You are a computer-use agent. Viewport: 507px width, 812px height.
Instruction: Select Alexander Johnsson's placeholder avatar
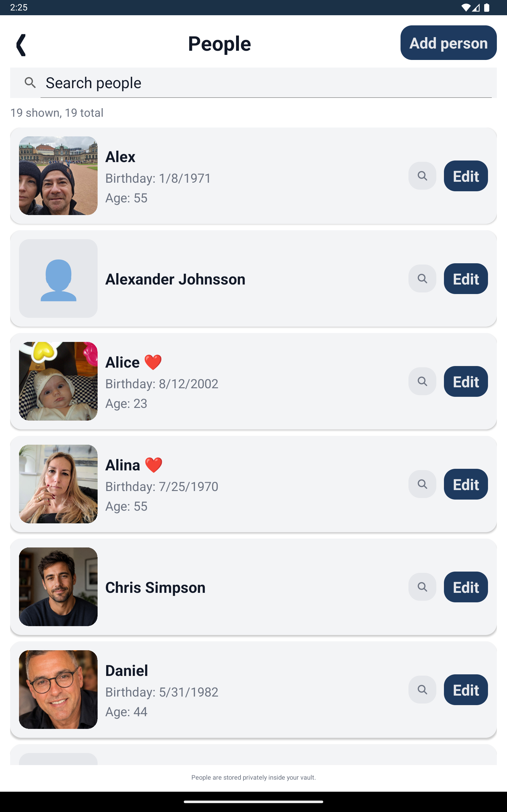tap(58, 278)
